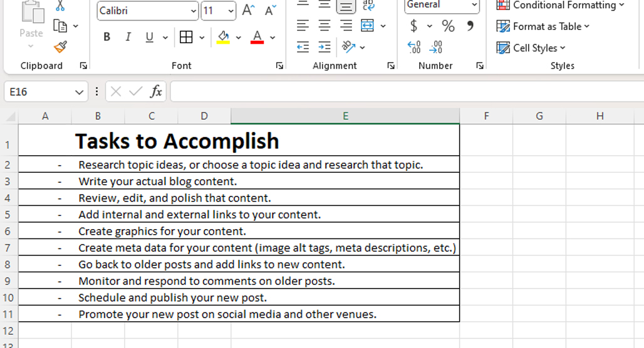Click the Insert Function fx icon
Screen dimensions: 644x348
tap(156, 91)
